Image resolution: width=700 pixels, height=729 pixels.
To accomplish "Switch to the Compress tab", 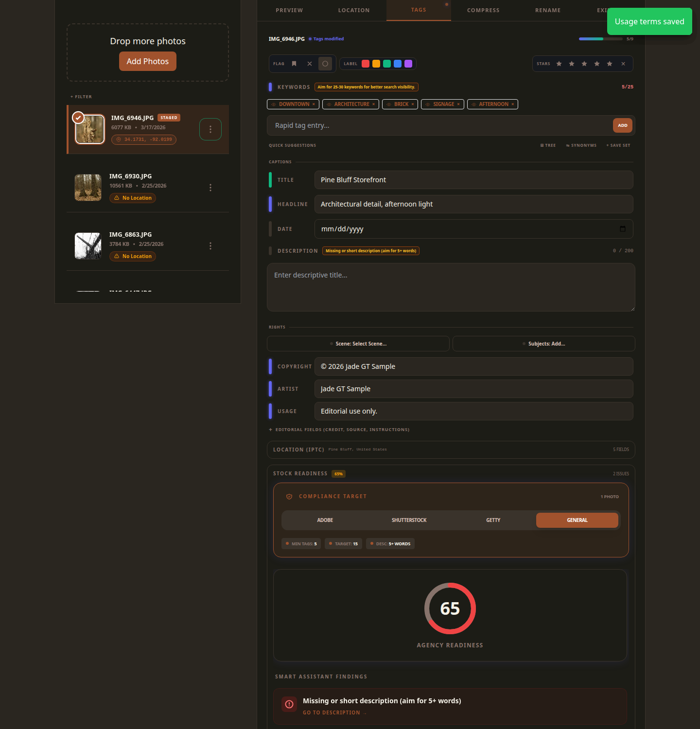I will coord(483,10).
